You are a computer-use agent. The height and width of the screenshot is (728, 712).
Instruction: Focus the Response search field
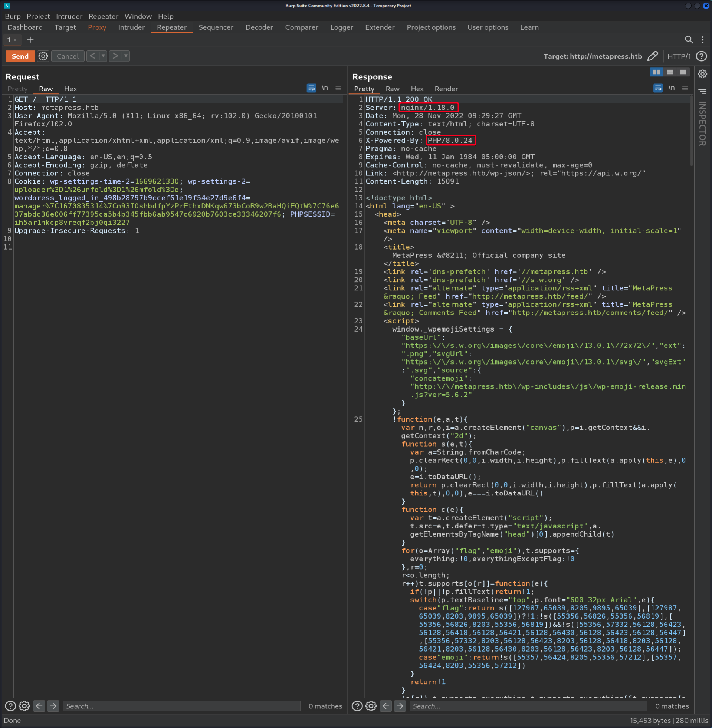click(528, 706)
